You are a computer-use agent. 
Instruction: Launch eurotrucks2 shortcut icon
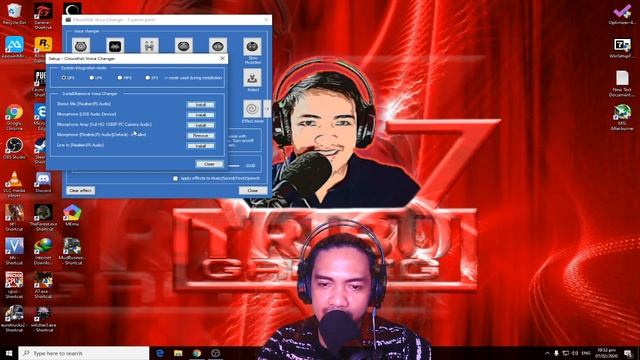click(14, 319)
